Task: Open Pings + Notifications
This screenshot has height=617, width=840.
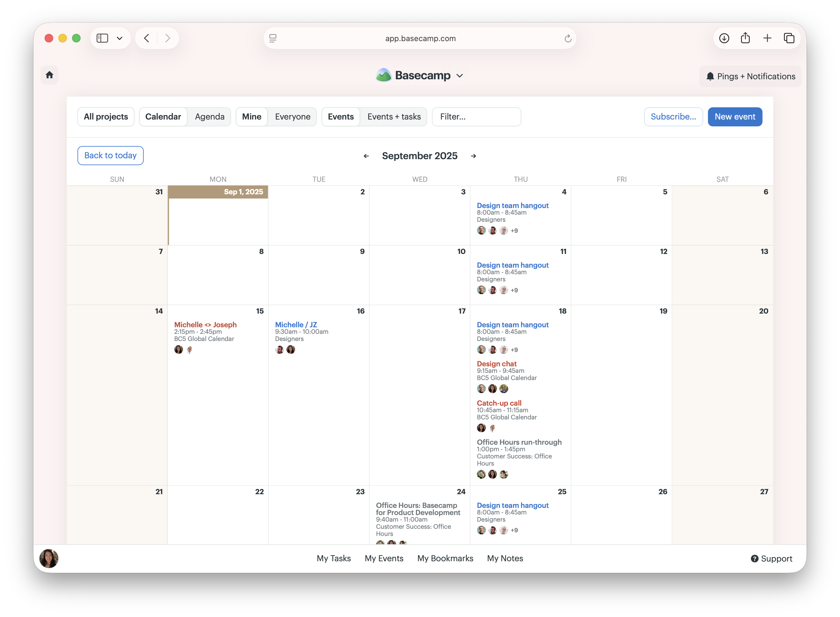Action: tap(750, 76)
